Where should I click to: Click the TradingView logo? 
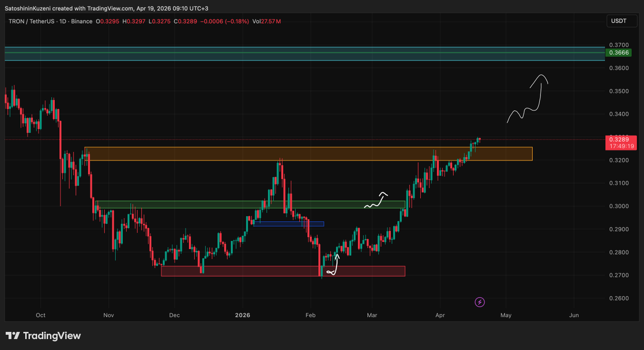[x=43, y=336]
